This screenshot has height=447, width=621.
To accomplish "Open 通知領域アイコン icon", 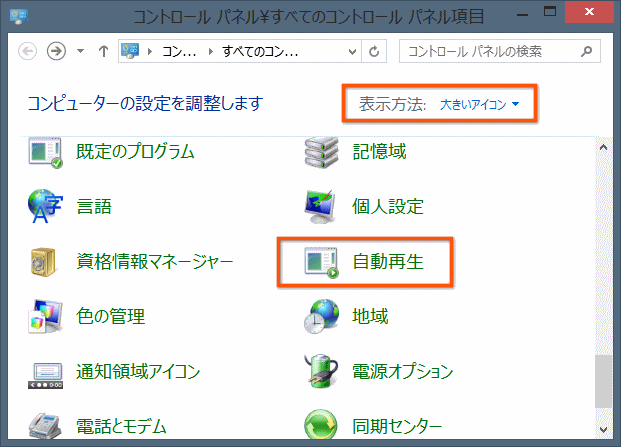I will point(46,372).
